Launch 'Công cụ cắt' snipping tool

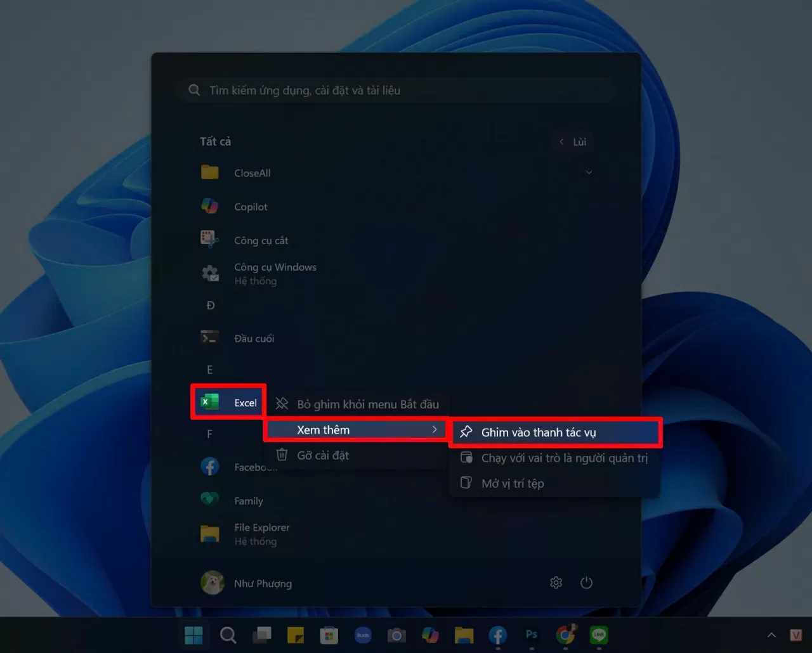click(x=261, y=240)
